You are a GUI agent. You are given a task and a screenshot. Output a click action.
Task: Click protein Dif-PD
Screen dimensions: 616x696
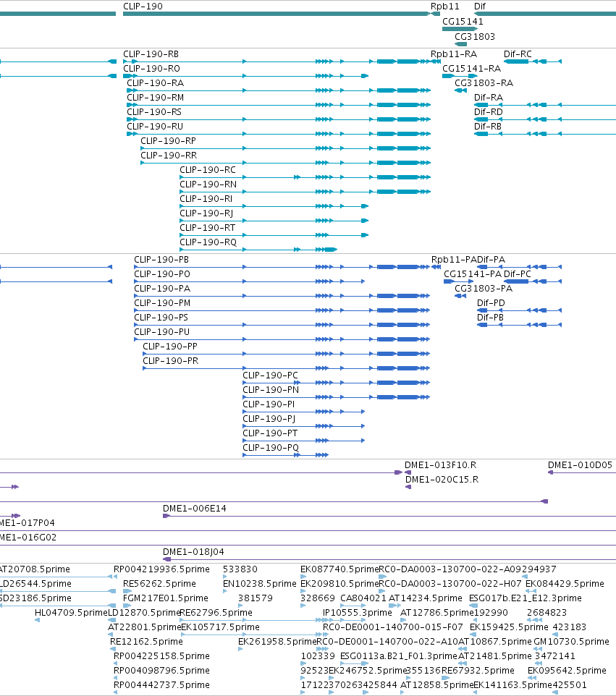(491, 303)
